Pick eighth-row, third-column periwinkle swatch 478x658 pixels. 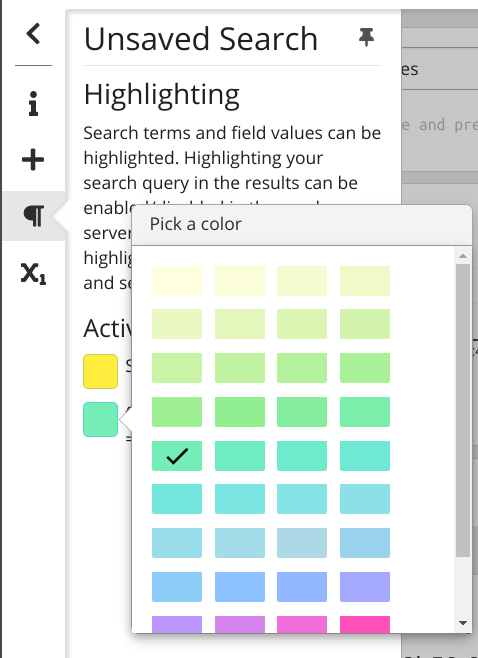302,587
